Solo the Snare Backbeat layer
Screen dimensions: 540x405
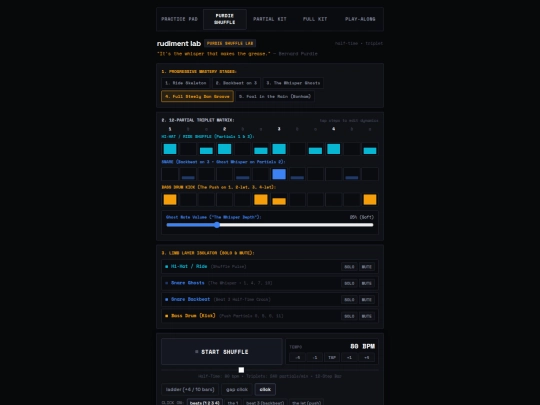point(349,300)
